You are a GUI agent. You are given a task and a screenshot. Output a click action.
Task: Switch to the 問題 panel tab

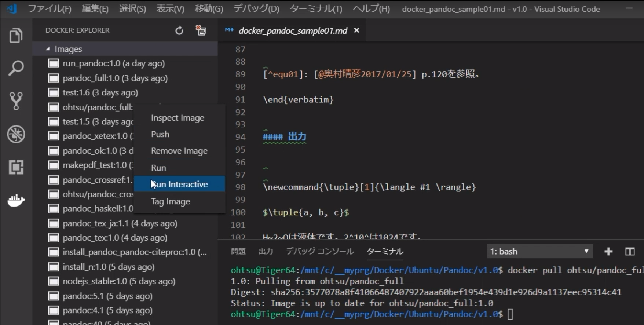238,251
